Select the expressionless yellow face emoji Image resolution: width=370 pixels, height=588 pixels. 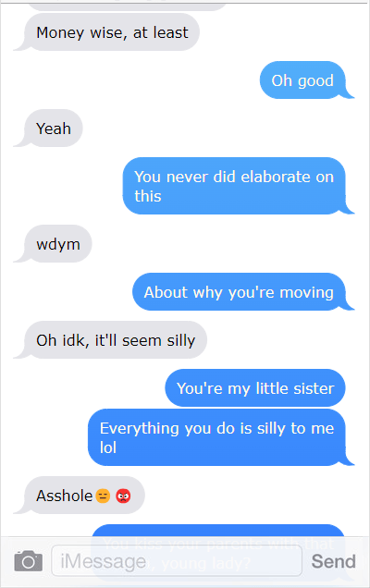click(103, 496)
